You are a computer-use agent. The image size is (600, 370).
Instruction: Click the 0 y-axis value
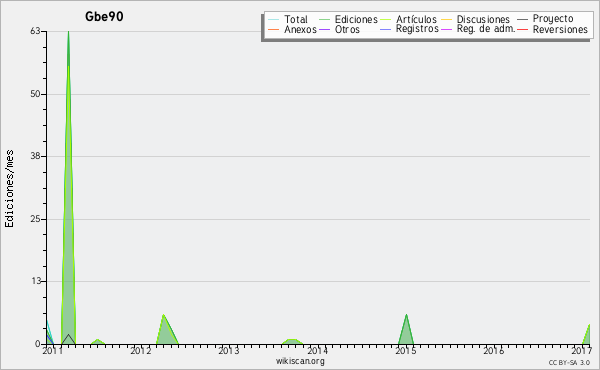click(38, 344)
